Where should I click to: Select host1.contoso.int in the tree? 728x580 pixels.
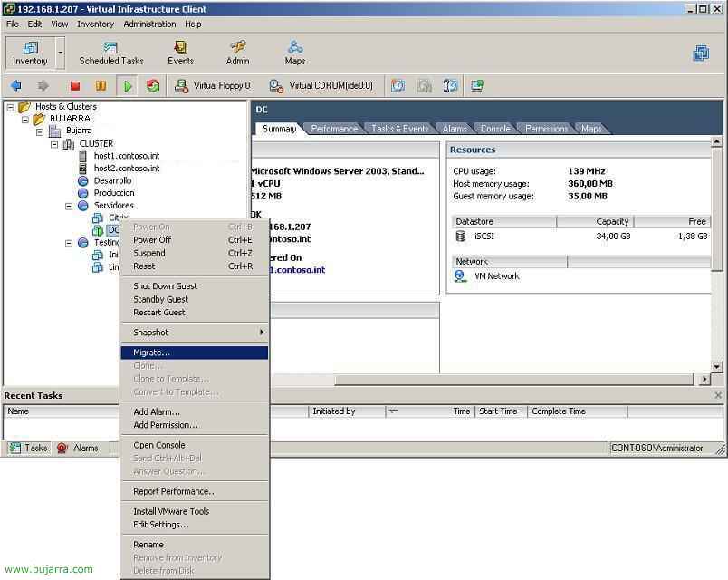click(x=126, y=156)
